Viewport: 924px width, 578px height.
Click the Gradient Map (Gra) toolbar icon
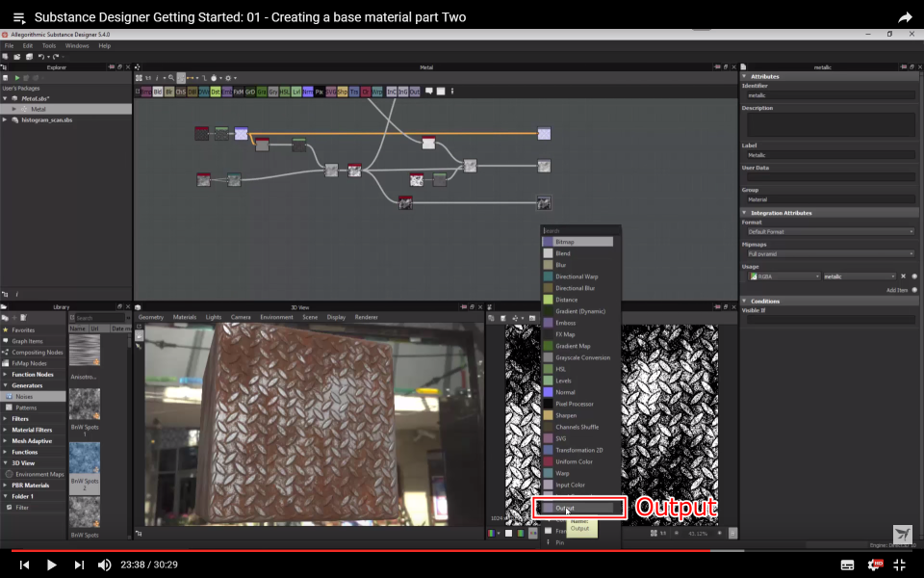pyautogui.click(x=262, y=92)
